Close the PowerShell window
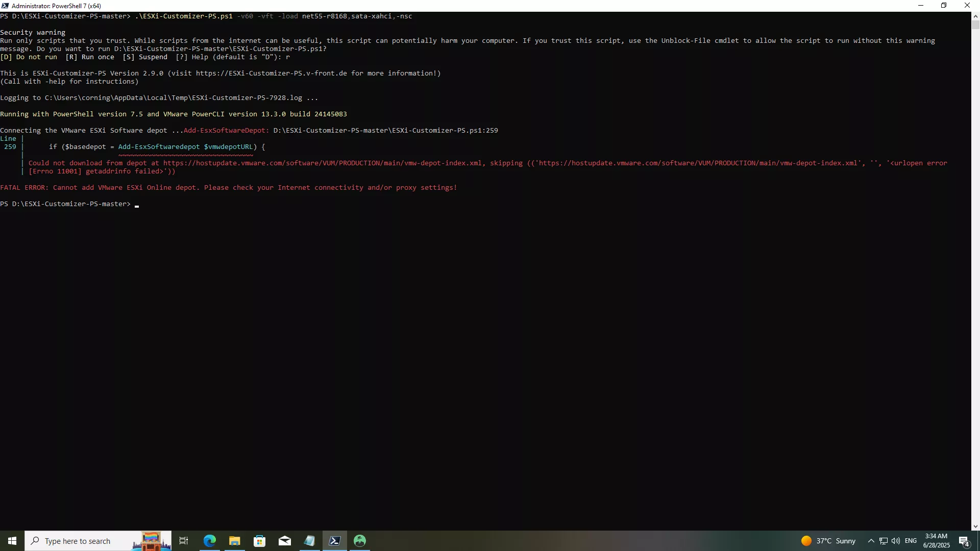The width and height of the screenshot is (980, 551). click(967, 6)
